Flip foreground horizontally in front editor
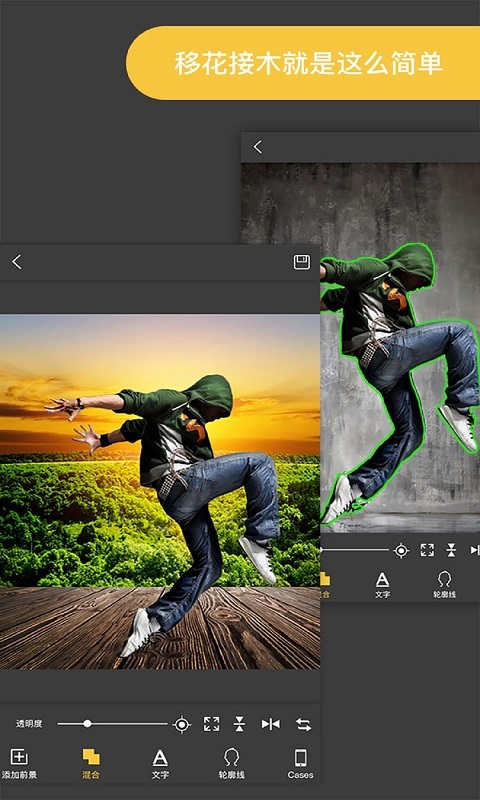The image size is (480, 800). 270,724
